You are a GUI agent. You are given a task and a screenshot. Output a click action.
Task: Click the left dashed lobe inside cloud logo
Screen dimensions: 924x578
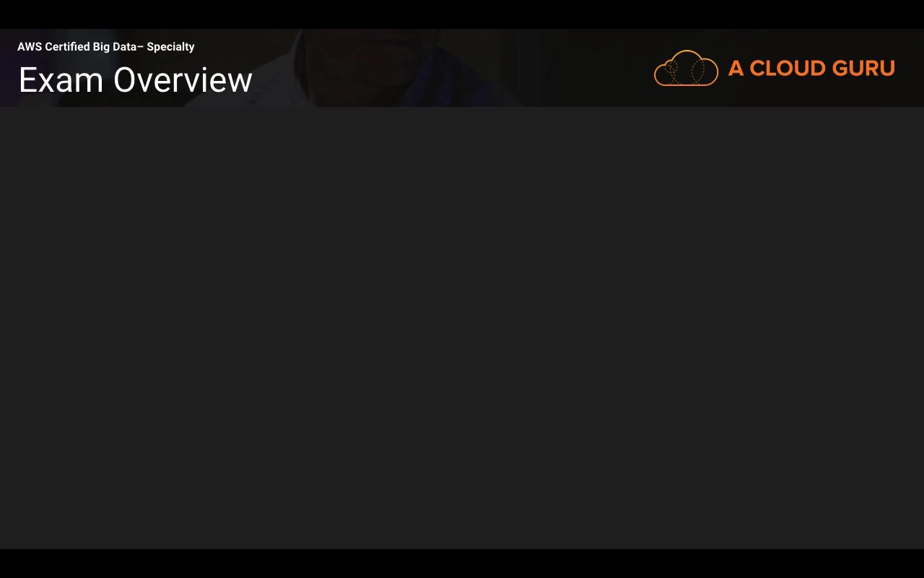671,72
